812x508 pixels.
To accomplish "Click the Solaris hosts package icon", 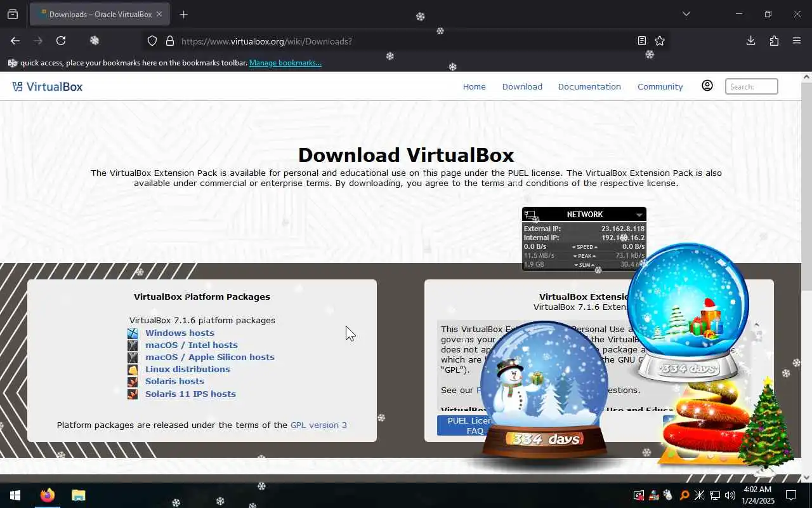I will click(133, 382).
